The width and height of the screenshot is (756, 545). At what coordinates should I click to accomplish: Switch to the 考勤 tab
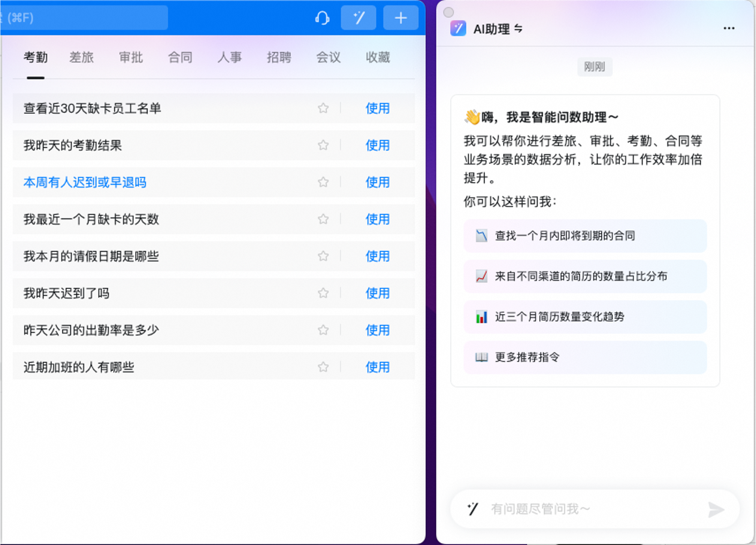click(36, 57)
